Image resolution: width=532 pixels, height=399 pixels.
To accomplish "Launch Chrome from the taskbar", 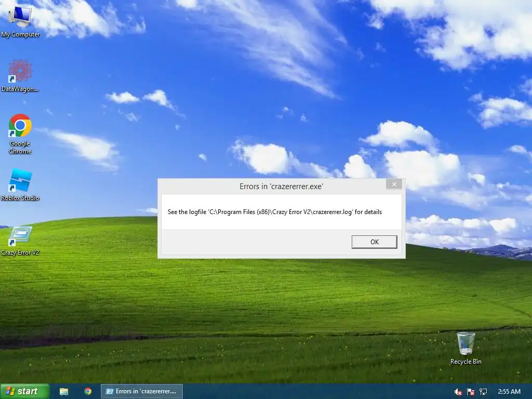I will click(88, 391).
